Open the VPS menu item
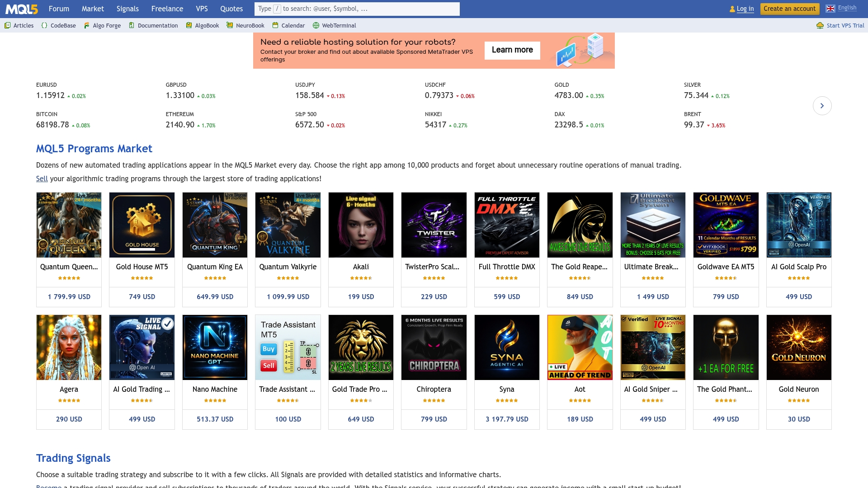The width and height of the screenshot is (868, 488). (x=202, y=9)
